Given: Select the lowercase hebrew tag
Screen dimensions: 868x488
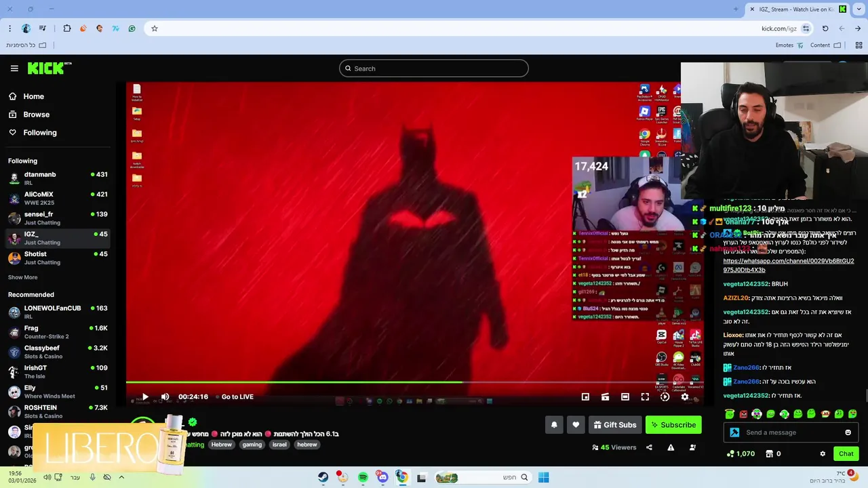Looking at the screenshot, I should (x=307, y=445).
